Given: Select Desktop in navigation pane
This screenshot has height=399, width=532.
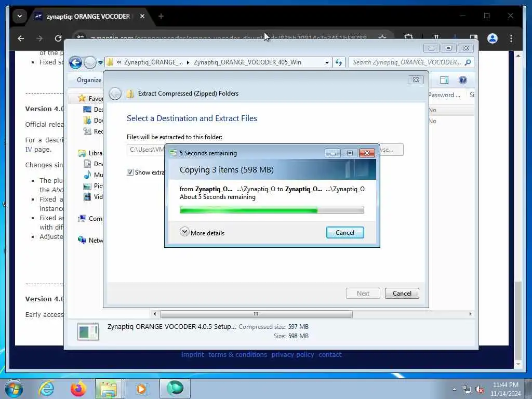Looking at the screenshot, I should (94, 109).
